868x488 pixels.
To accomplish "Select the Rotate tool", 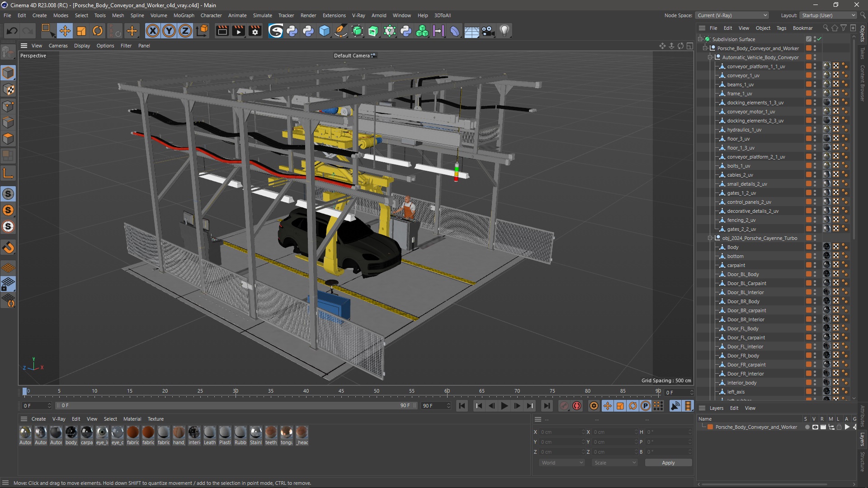I will tap(98, 31).
